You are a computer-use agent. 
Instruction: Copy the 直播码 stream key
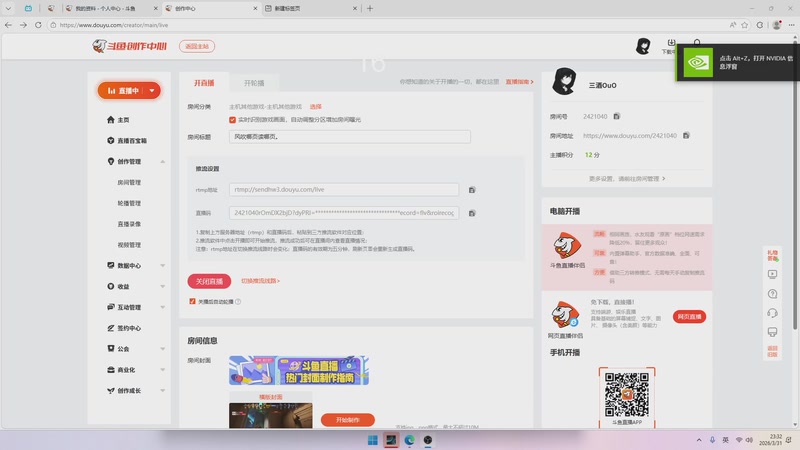[472, 213]
